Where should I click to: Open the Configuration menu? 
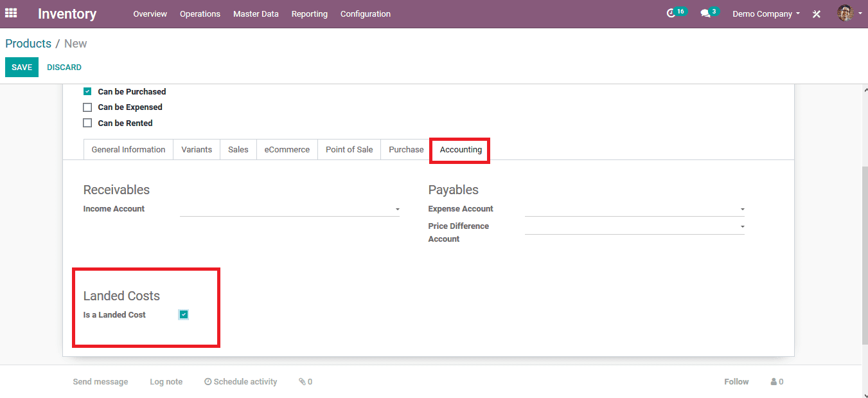366,14
